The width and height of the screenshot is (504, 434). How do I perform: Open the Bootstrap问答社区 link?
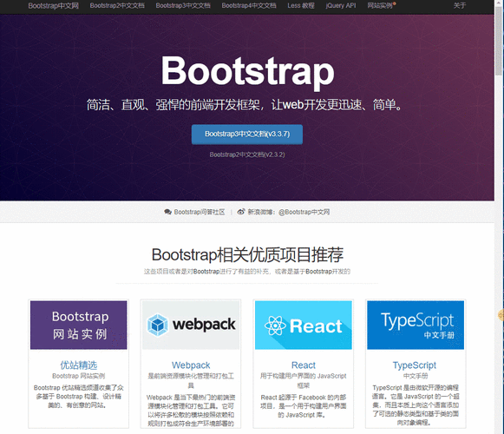[x=200, y=212]
